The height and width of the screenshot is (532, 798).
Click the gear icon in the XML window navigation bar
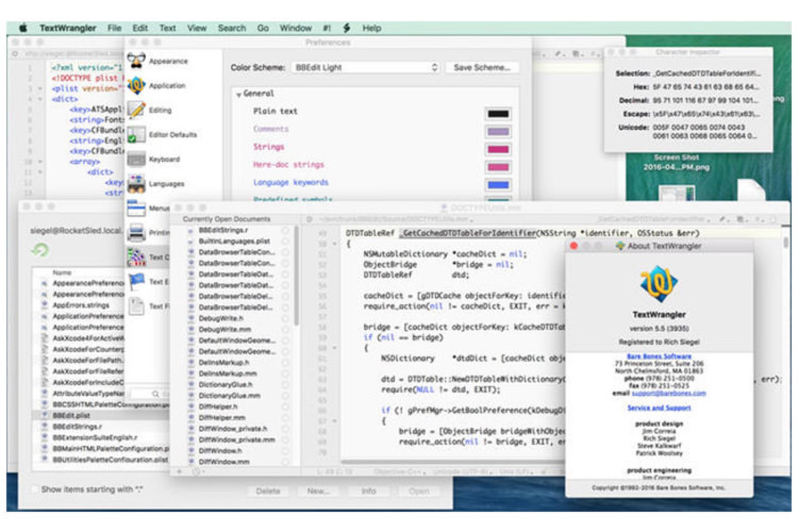pos(15,54)
